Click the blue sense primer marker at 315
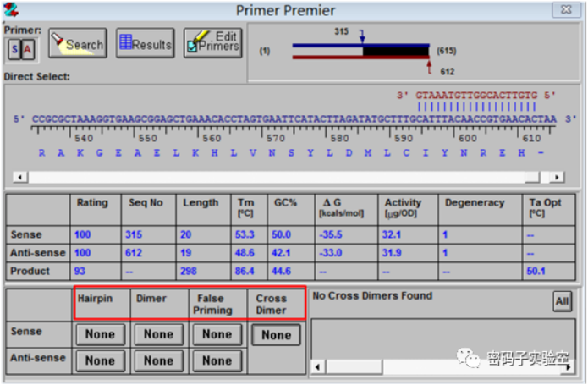The height and width of the screenshot is (385, 588). tap(362, 36)
